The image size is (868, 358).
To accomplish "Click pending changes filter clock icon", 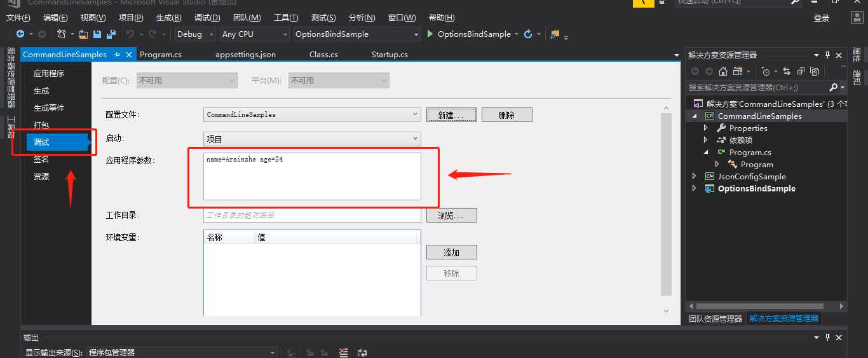I will (x=766, y=71).
